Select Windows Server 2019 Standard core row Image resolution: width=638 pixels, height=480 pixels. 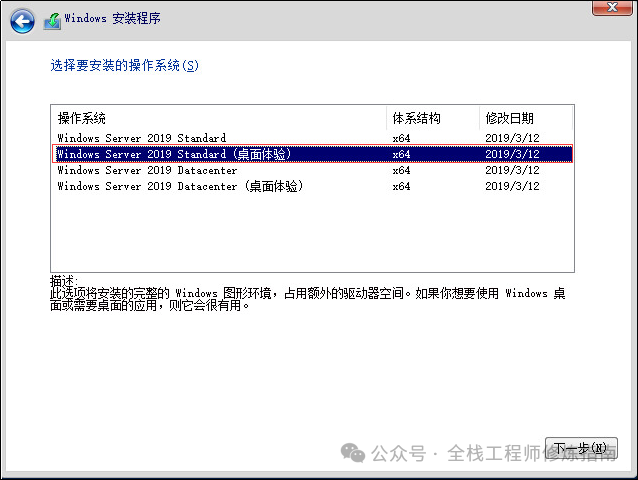pyautogui.click(x=312, y=138)
